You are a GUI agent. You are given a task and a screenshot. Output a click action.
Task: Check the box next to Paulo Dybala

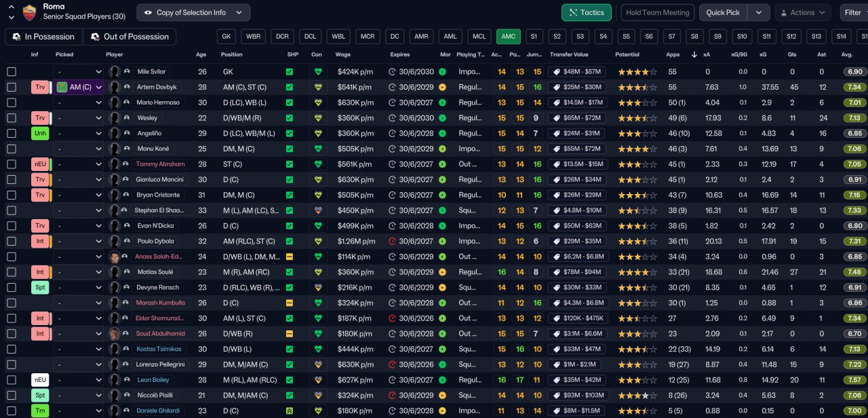pyautogui.click(x=12, y=241)
